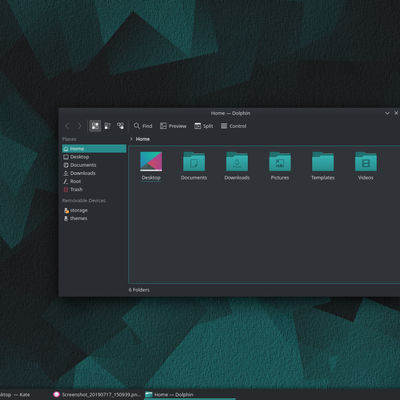400x400 pixels.
Task: Open the Control menu
Action: [233, 126]
